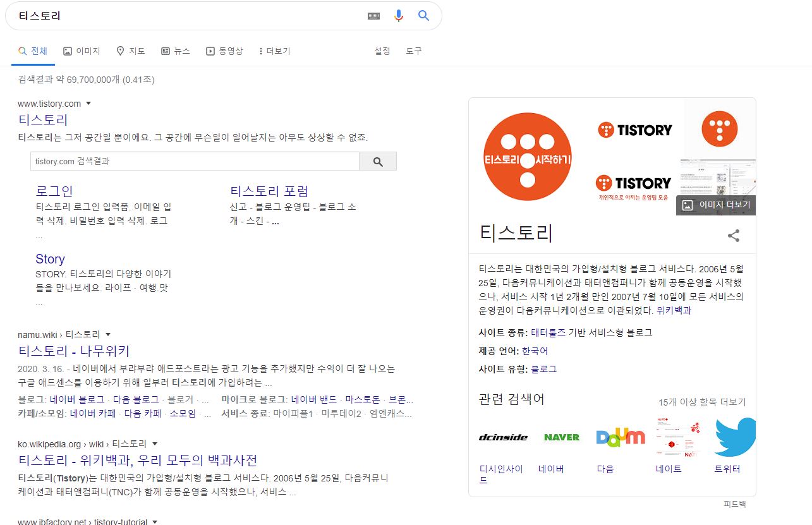This screenshot has height=525, width=812.
Task: Open the 더보기 menu
Action: coord(275,51)
